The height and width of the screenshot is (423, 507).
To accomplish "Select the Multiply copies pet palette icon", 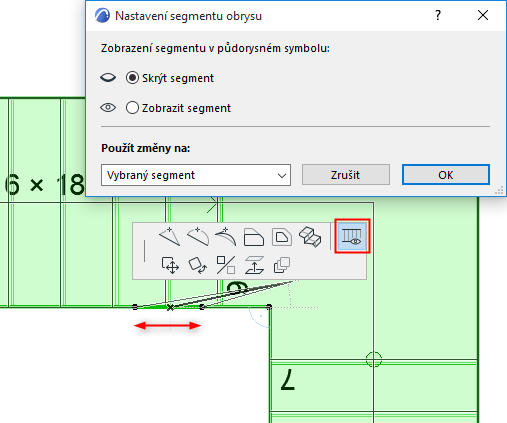I will [x=282, y=265].
